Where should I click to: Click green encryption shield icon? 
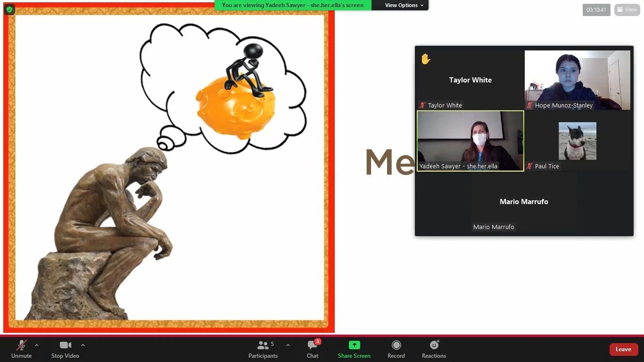coord(9,9)
